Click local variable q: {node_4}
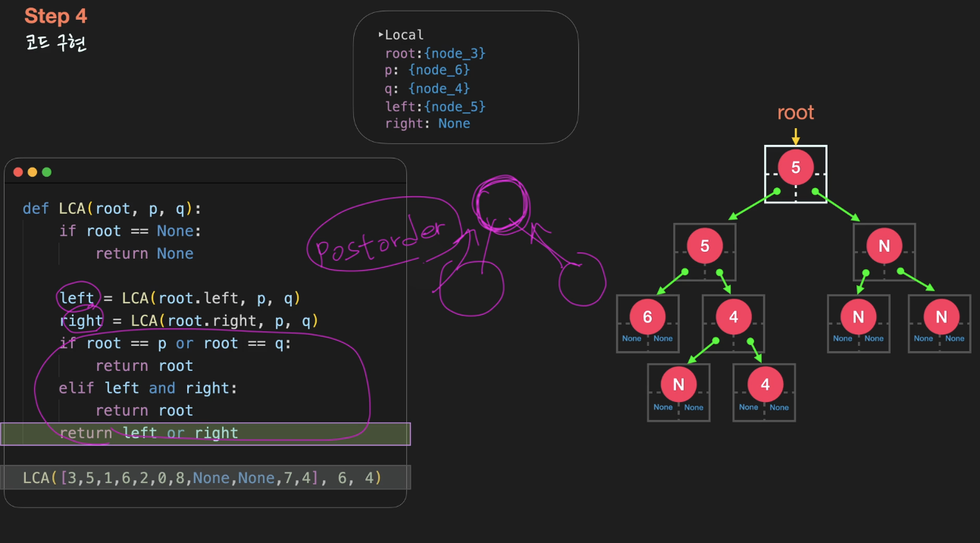 (x=427, y=89)
